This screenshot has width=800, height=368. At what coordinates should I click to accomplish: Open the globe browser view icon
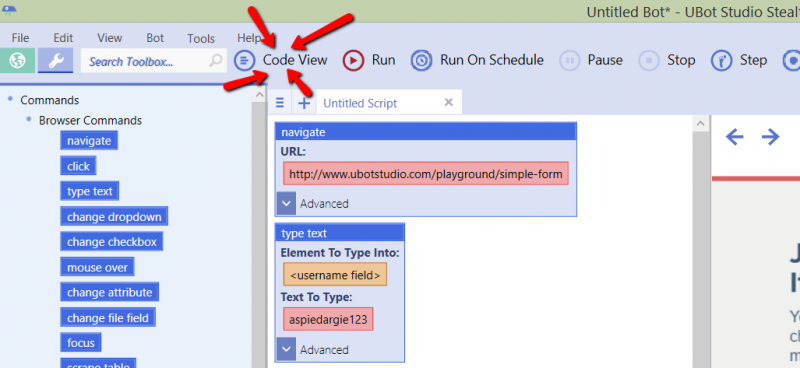click(17, 61)
